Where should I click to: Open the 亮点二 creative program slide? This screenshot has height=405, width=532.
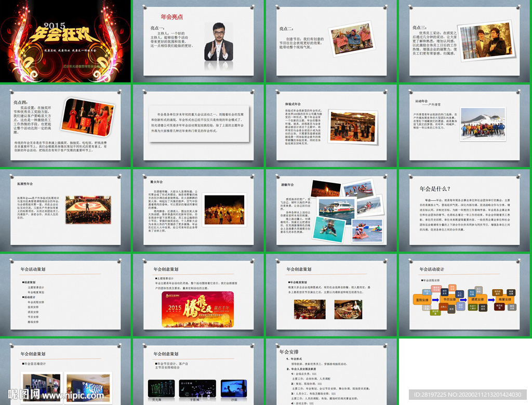tap(331, 41)
